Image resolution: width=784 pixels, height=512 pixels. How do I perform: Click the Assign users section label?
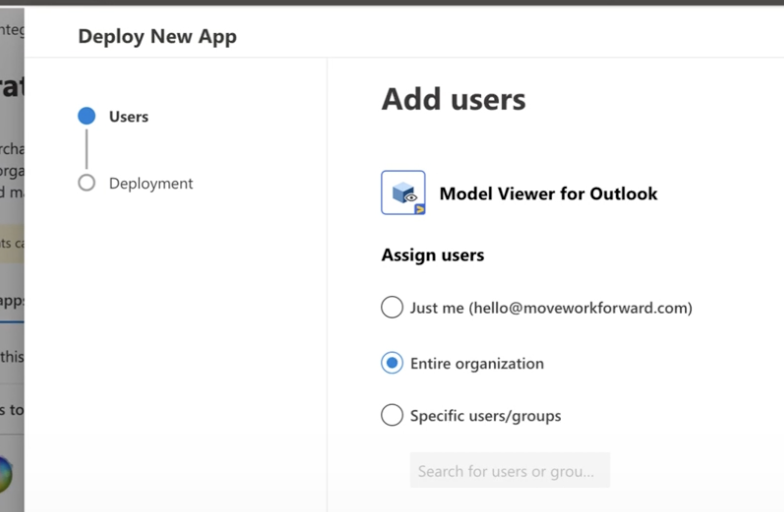[x=432, y=255]
